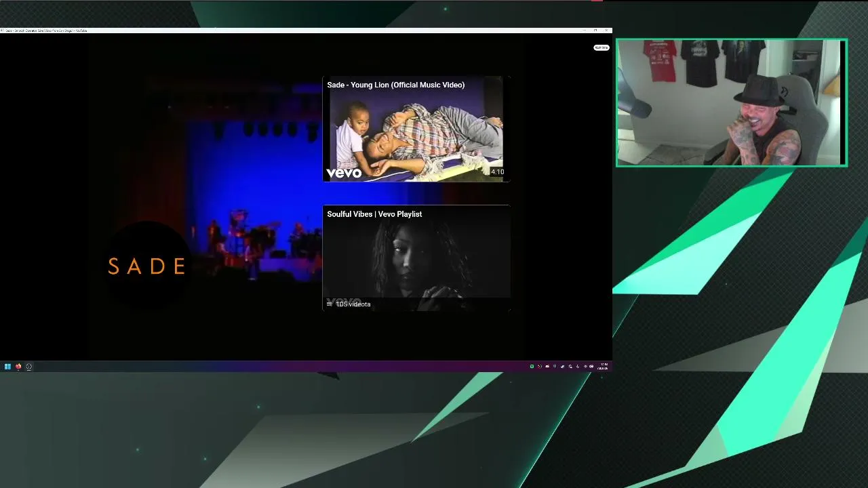This screenshot has height=488, width=868.
Task: Close the YouTube window
Action: coord(606,30)
